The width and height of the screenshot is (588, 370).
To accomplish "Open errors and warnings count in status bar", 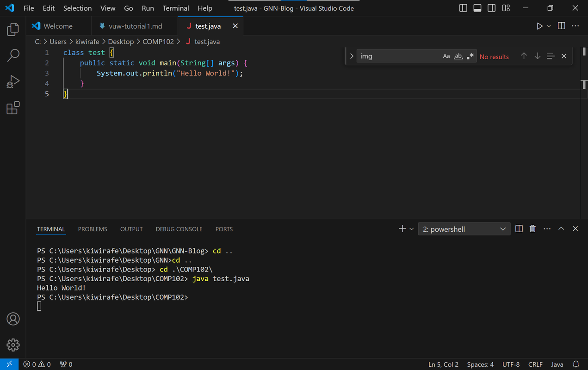I will [x=37, y=364].
